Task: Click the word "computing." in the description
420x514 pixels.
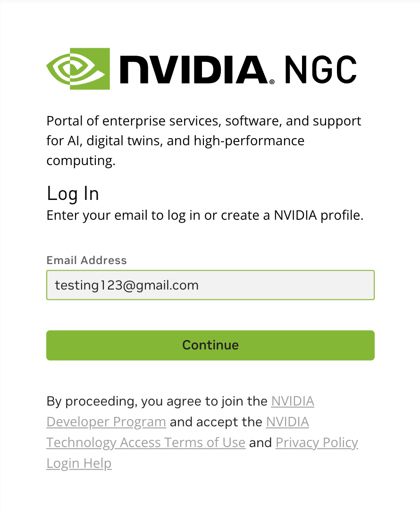Action: [x=81, y=160]
